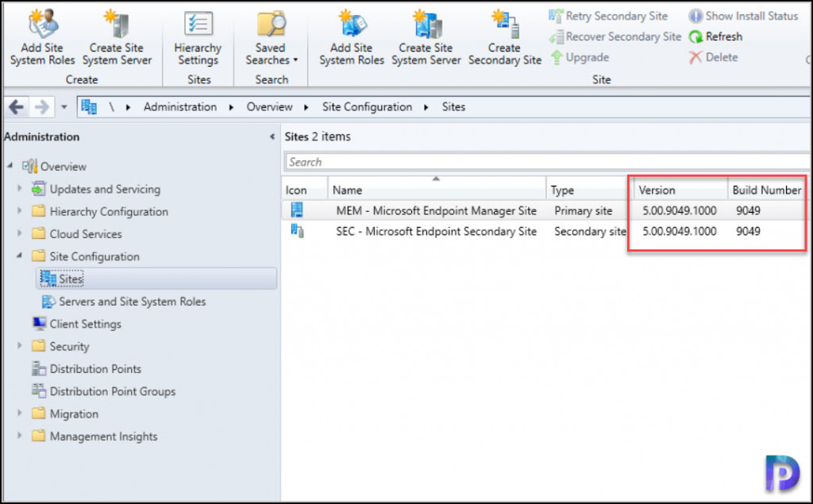Go back with the back arrow
The image size is (813, 504).
click(16, 107)
